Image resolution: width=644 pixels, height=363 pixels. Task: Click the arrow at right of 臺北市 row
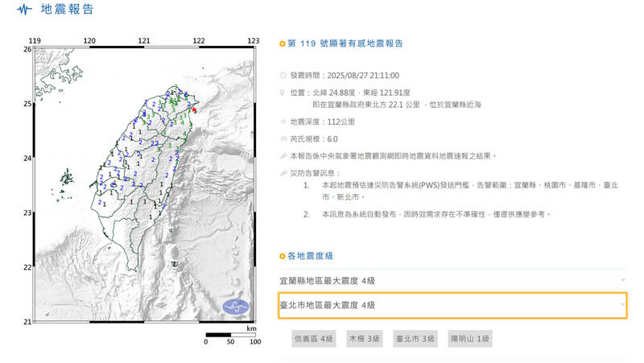click(x=623, y=305)
